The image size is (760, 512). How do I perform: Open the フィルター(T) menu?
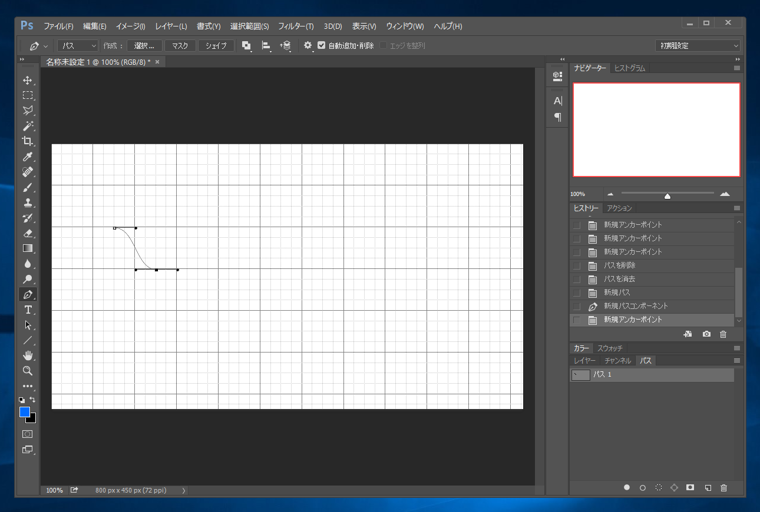coord(295,26)
